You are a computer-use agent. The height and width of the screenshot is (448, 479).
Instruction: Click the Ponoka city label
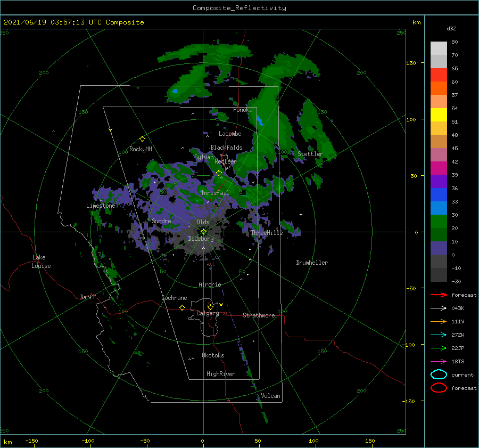(243, 110)
